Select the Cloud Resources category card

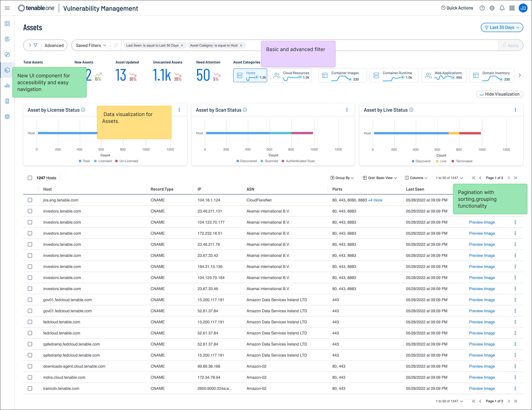coord(291,75)
